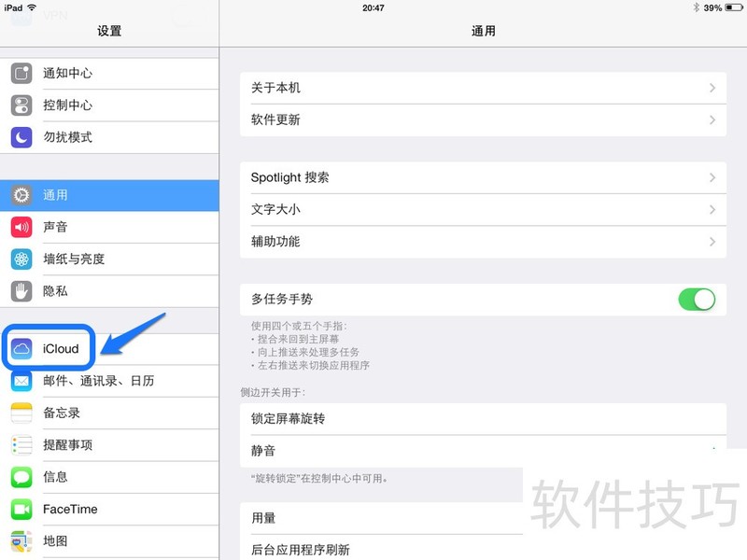Open 勿扰模式 (Do Not Disturb) settings
The width and height of the screenshot is (747, 560).
21,137
